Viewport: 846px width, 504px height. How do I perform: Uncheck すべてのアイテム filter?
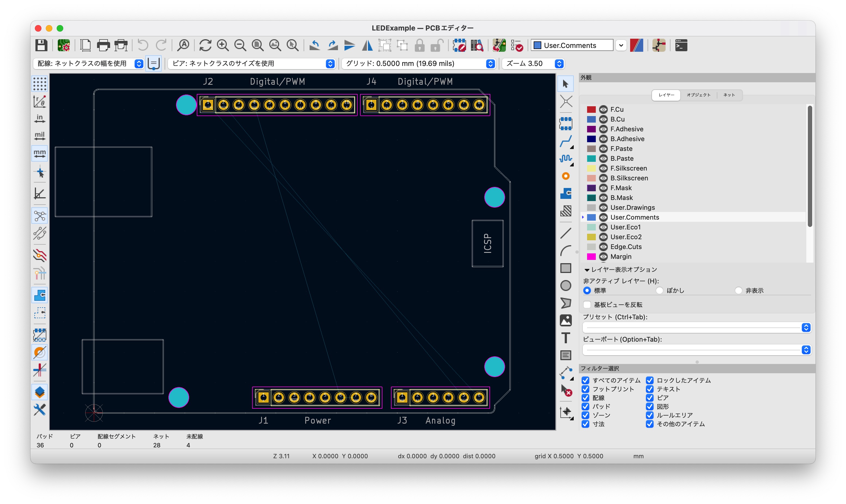(585, 380)
